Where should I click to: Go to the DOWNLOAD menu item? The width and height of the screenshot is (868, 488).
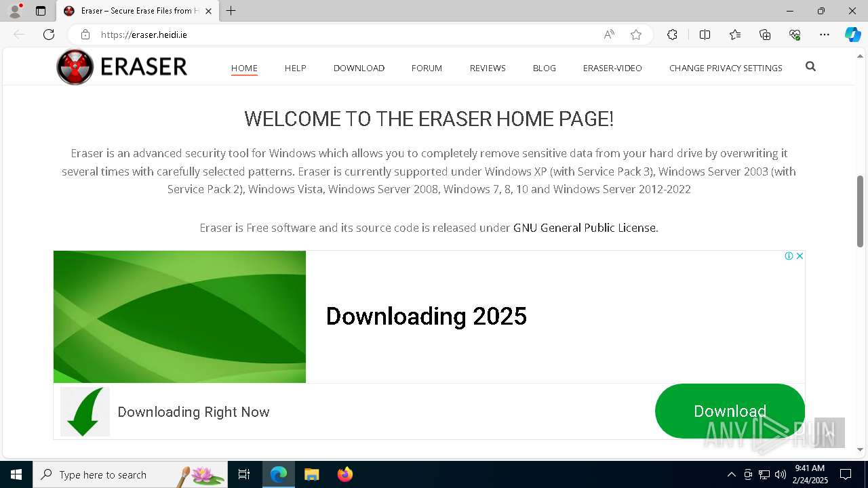click(359, 68)
